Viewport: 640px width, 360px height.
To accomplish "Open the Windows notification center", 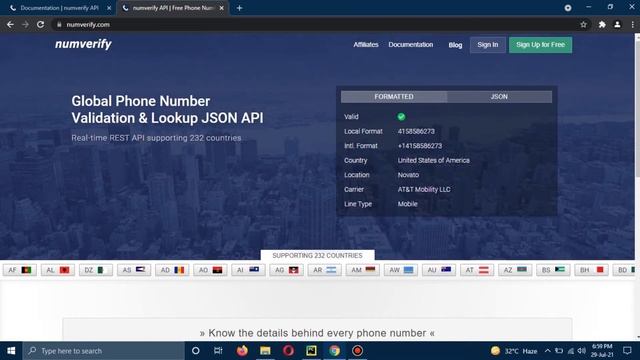I will [x=627, y=351].
